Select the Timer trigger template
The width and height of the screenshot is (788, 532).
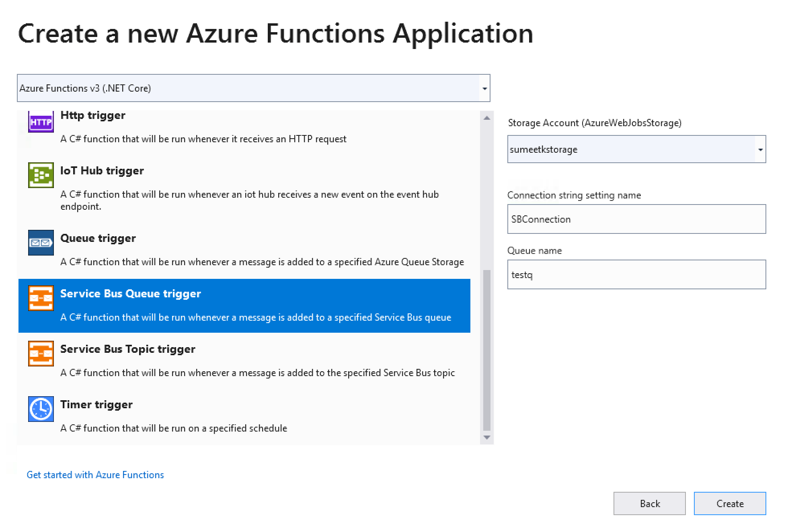click(96, 405)
